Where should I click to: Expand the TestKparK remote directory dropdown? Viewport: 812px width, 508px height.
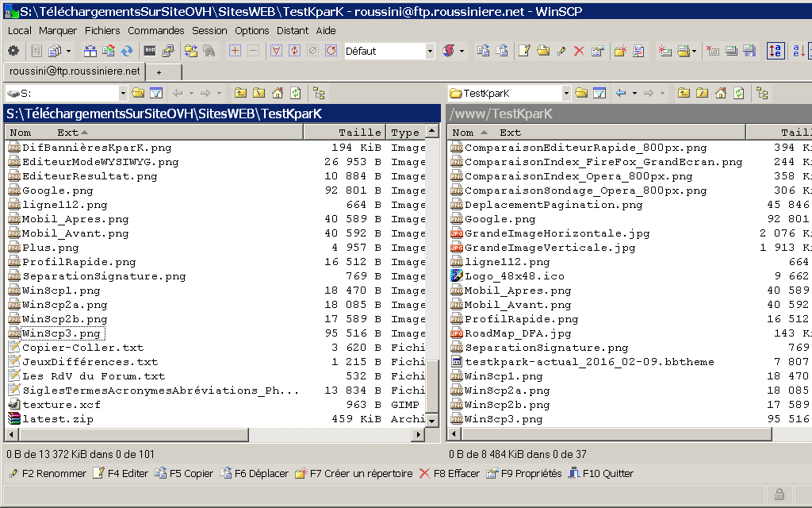(x=566, y=93)
